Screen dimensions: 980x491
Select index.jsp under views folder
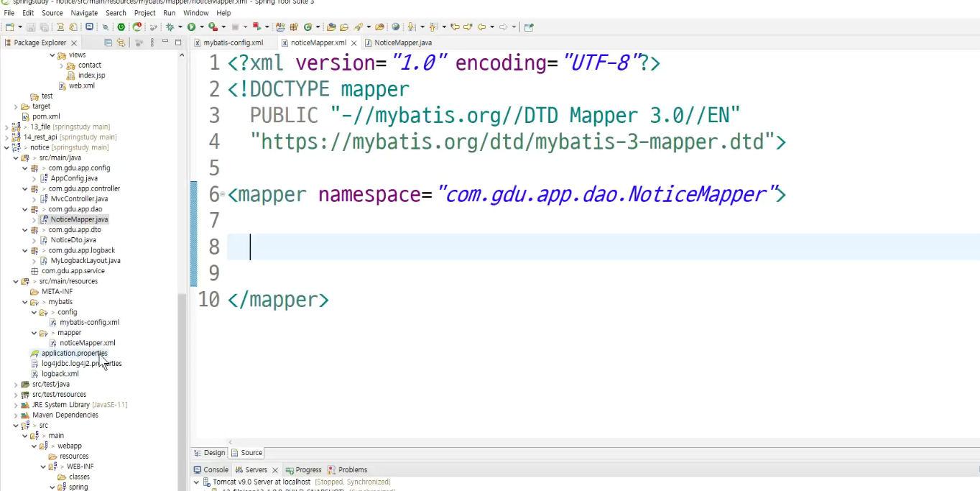tap(92, 75)
